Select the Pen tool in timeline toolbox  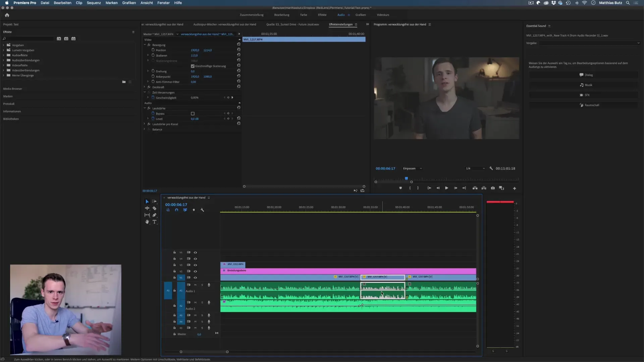pyautogui.click(x=154, y=215)
